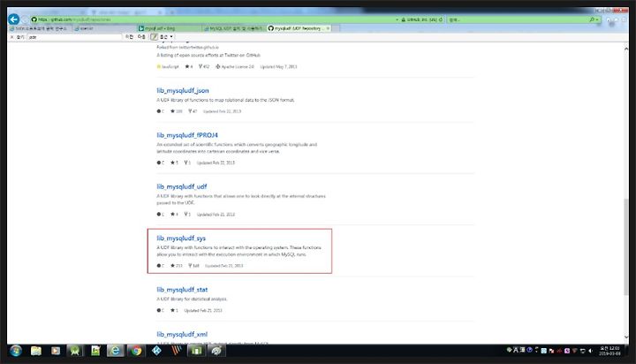Image resolution: width=636 pixels, height=364 pixels.
Task: Click the Previous button in the find bar
Action: point(129,37)
